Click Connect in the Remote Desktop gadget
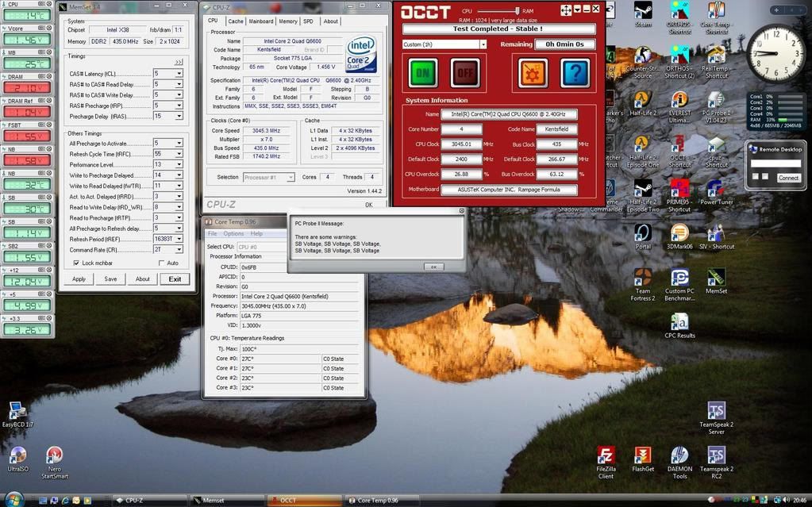 pyautogui.click(x=788, y=178)
